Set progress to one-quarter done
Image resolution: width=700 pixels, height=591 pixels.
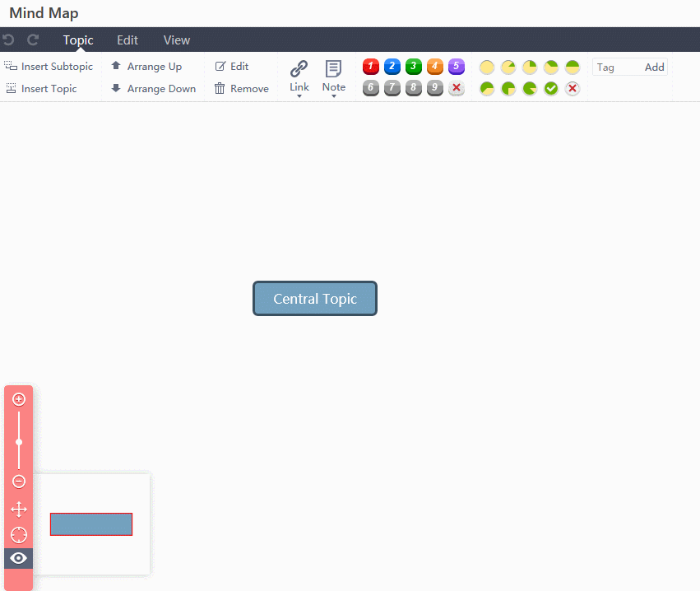coord(530,67)
